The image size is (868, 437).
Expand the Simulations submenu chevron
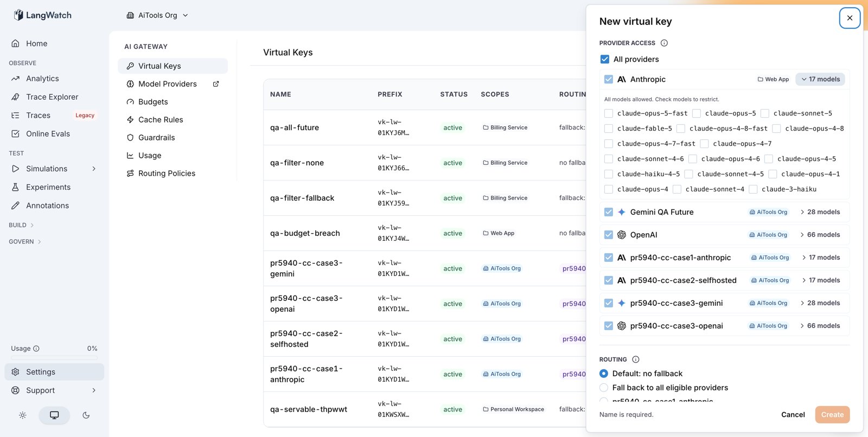[94, 169]
